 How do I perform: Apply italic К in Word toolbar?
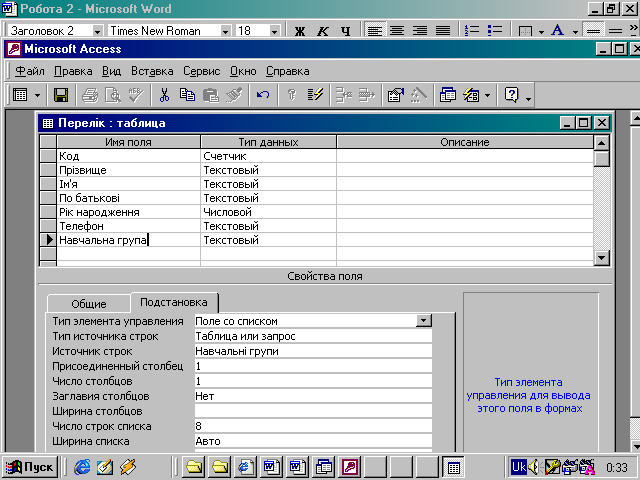[x=323, y=31]
